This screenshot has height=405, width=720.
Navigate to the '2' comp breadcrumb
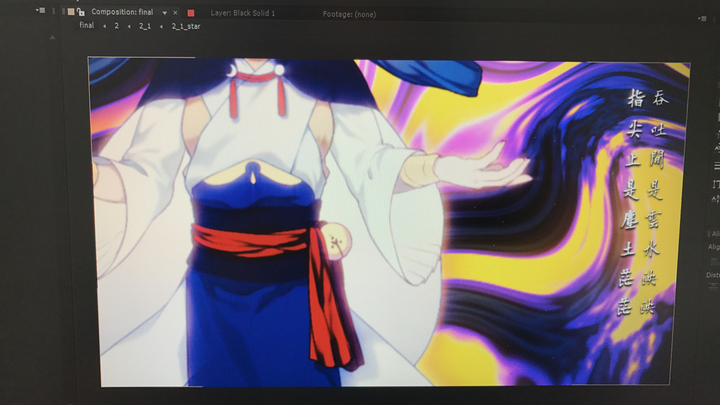(117, 26)
